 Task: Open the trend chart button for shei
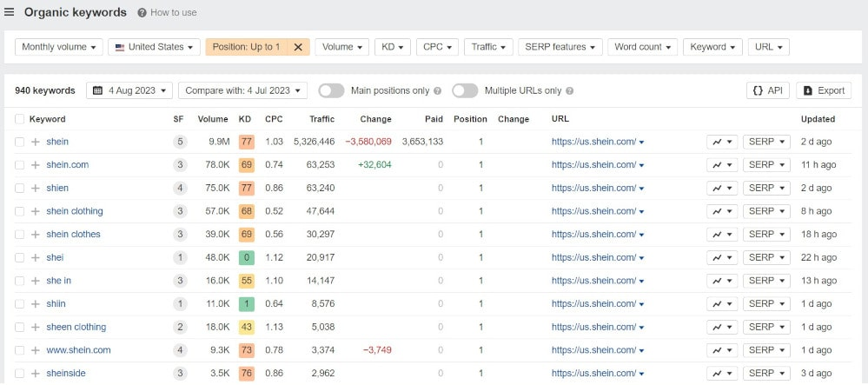coord(722,257)
